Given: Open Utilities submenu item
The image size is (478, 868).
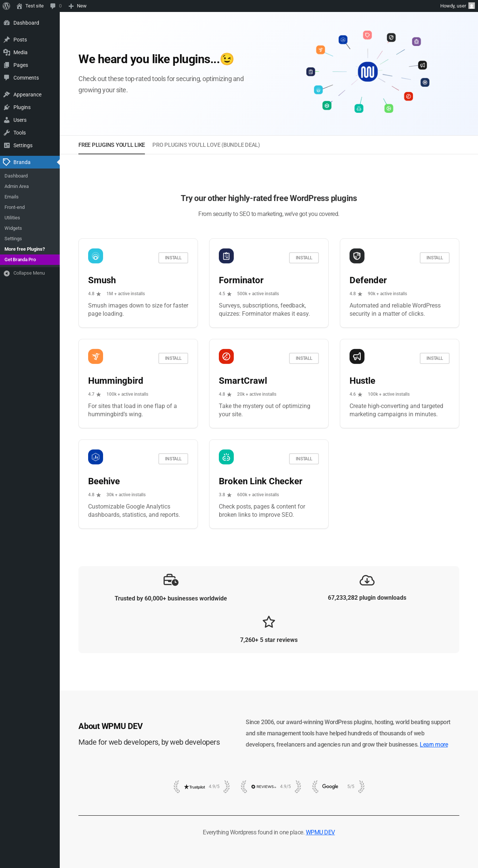Looking at the screenshot, I should 30,218.
